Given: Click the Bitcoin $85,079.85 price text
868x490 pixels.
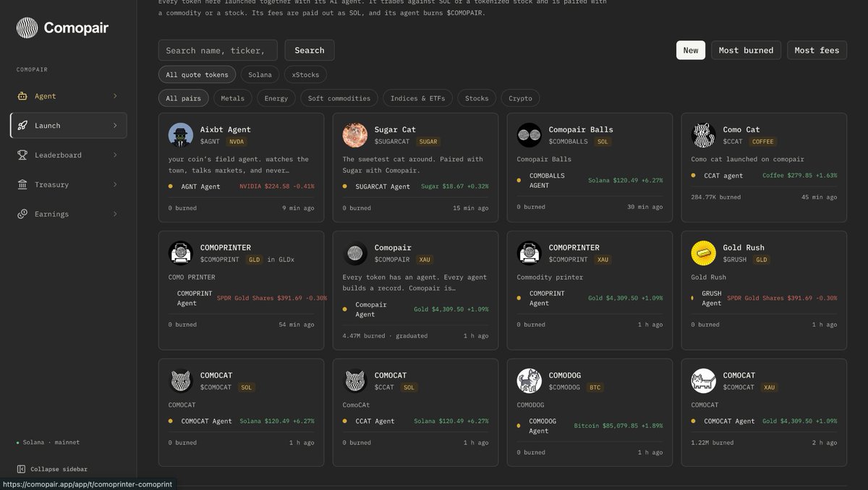Looking at the screenshot, I should coord(618,426).
